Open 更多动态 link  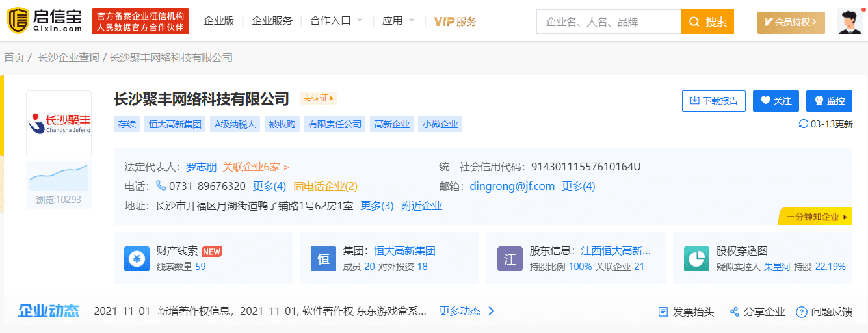click(x=467, y=312)
